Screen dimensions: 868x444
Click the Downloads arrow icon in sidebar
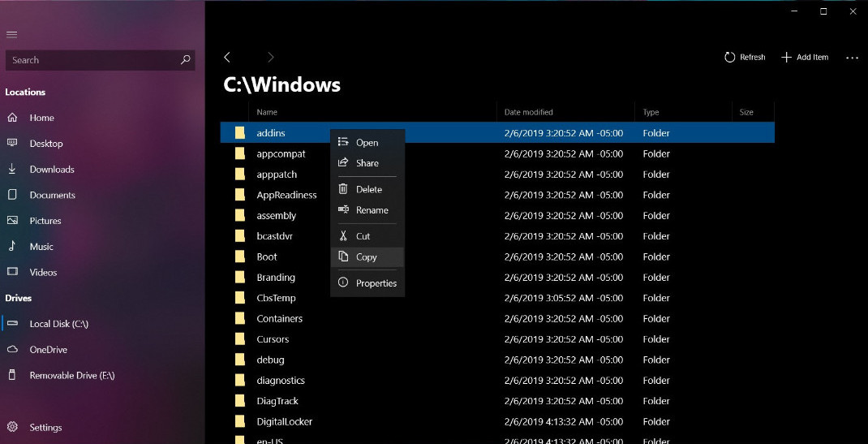point(12,169)
